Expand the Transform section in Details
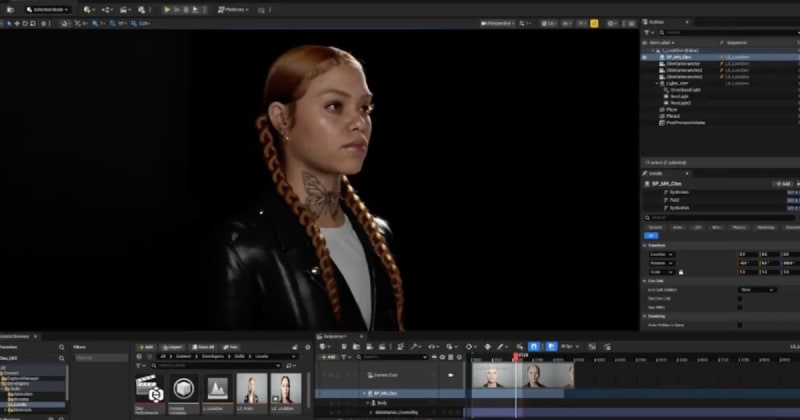Screen dimensions: 800x420 (657, 244)
